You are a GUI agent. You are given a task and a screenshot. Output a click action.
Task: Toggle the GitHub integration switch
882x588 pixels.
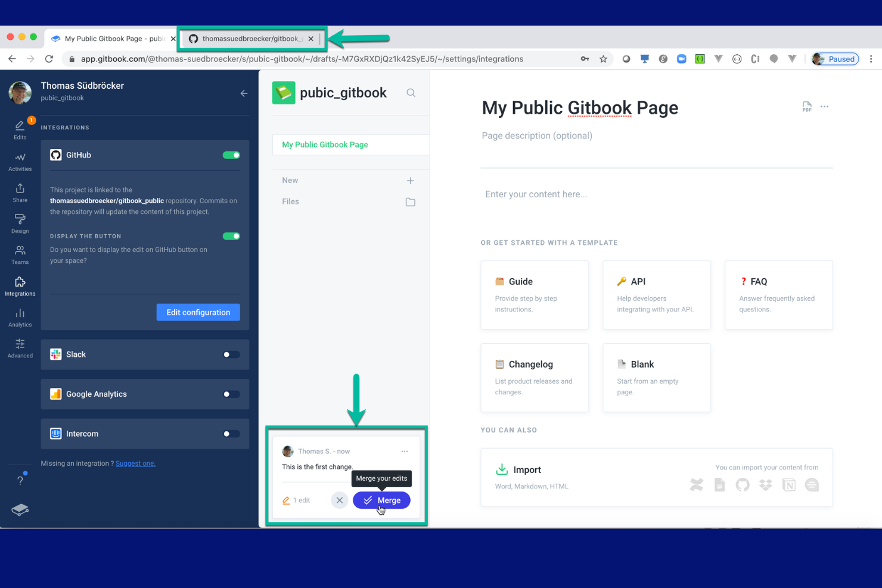click(x=231, y=155)
